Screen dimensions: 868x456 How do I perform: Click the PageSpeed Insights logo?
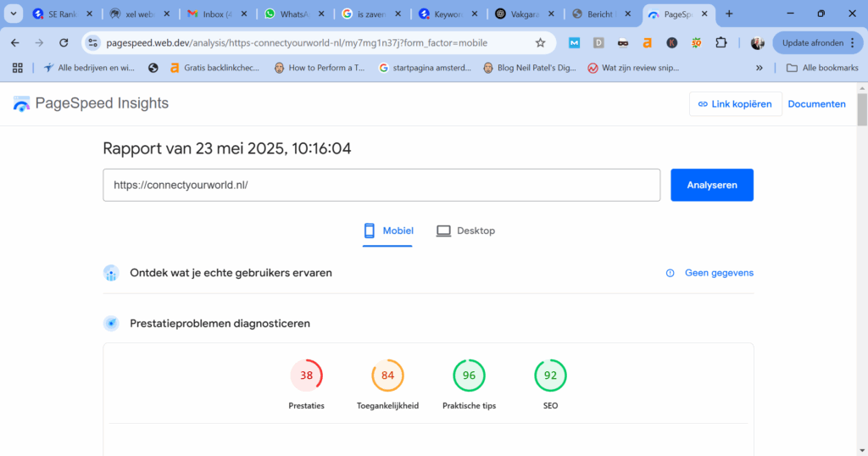(91, 103)
